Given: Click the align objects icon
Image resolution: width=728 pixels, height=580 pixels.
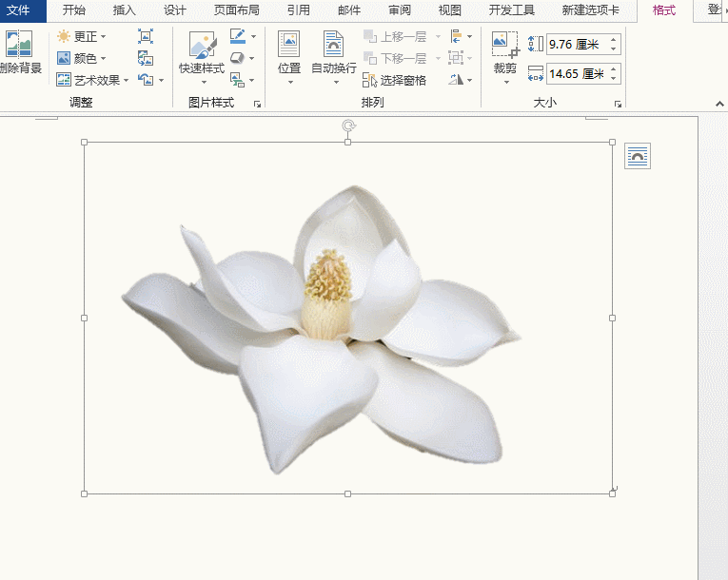Looking at the screenshot, I should click(x=456, y=36).
